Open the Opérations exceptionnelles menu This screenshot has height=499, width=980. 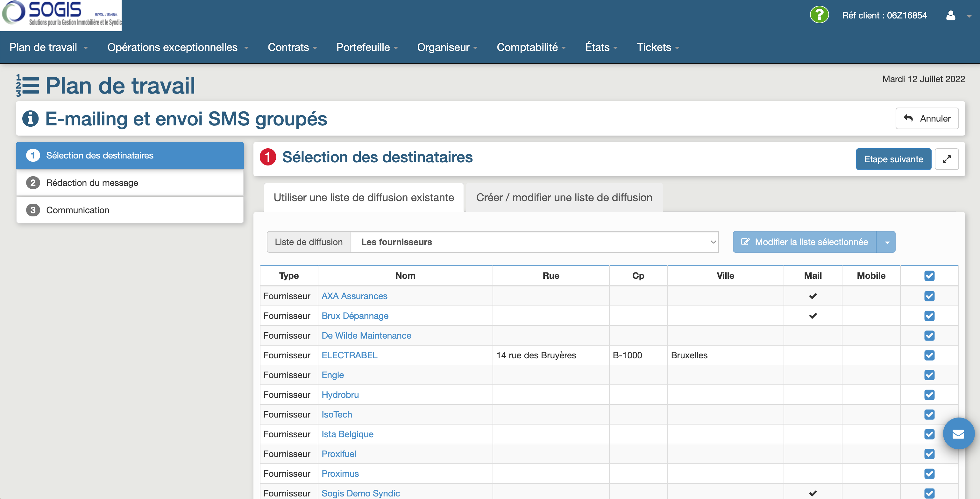pyautogui.click(x=178, y=47)
